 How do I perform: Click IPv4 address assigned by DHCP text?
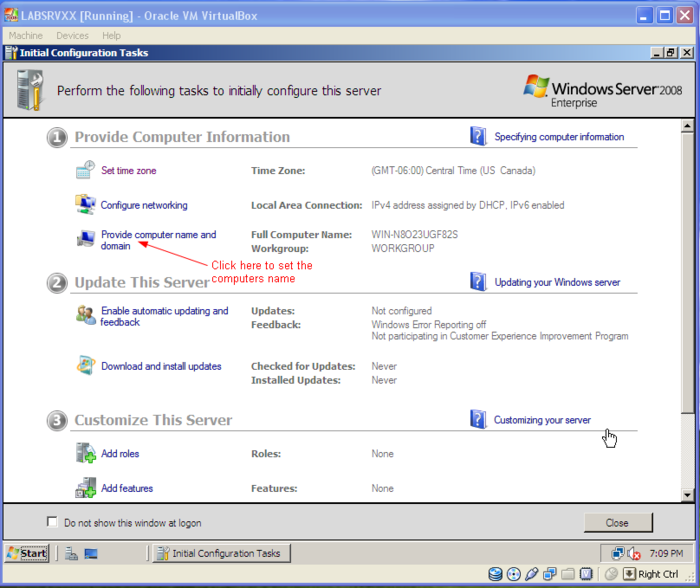point(468,205)
